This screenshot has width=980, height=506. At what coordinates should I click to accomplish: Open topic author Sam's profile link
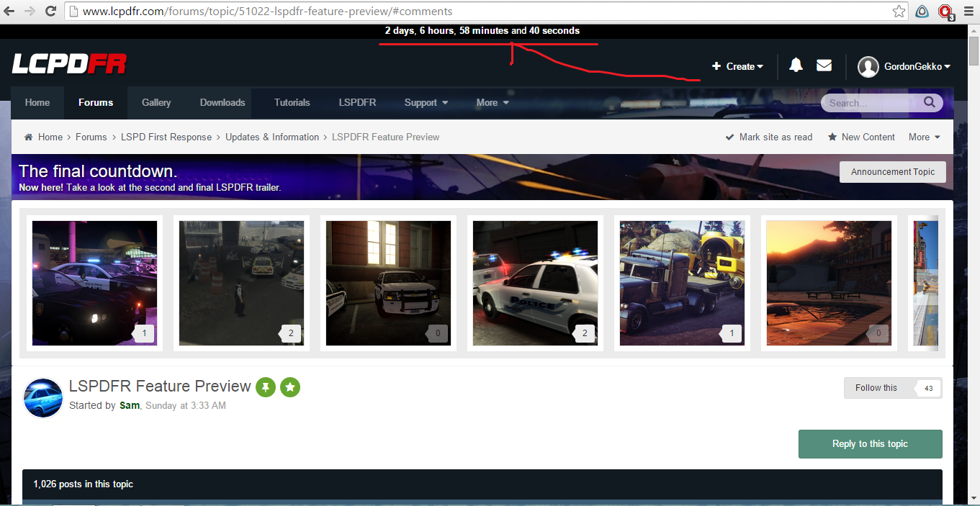pos(130,405)
